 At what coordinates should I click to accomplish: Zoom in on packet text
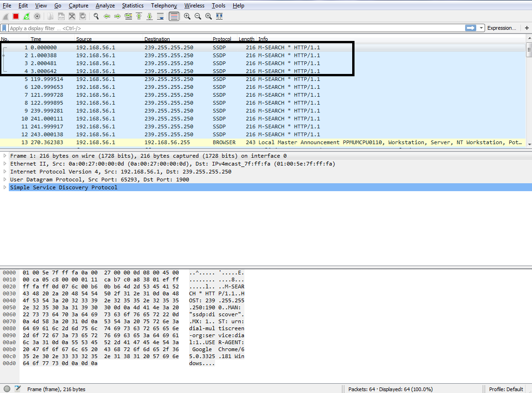pyautogui.click(x=187, y=16)
